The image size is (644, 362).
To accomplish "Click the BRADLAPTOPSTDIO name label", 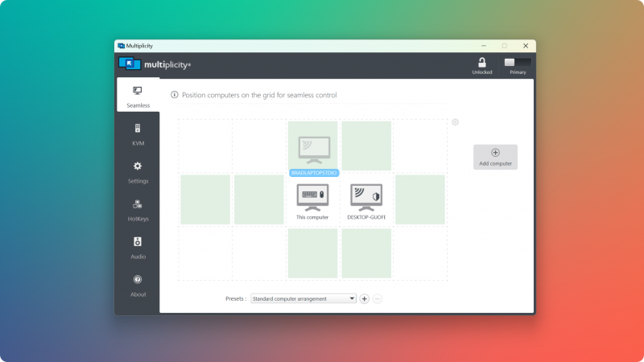I will point(314,173).
